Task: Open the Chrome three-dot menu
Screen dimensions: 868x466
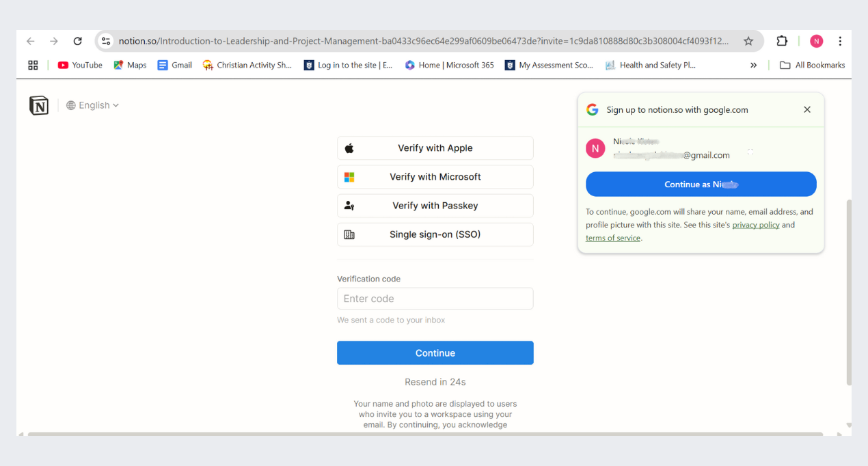Action: coord(840,41)
